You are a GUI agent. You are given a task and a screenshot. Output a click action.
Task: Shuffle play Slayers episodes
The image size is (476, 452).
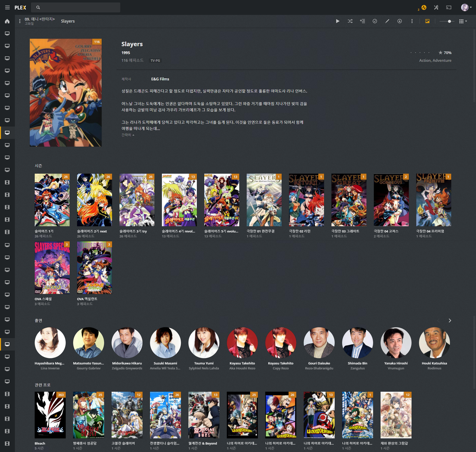tap(350, 21)
